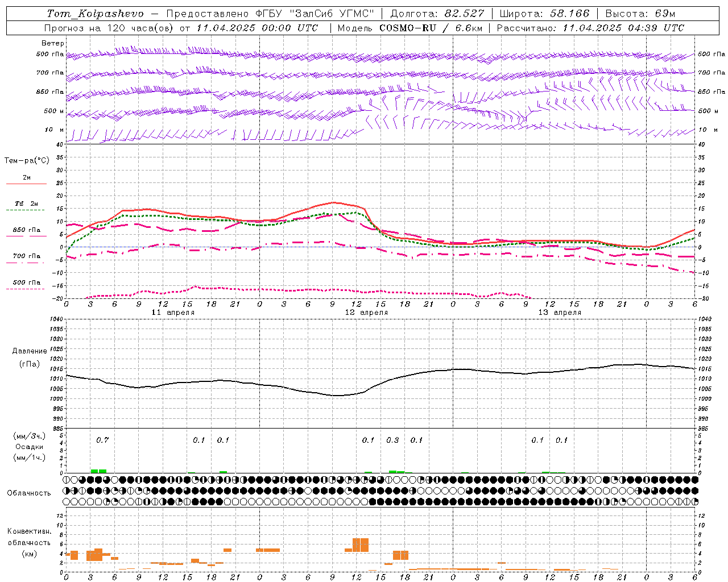The height and width of the screenshot is (582, 728).
Task: Click the 0.3 precipitation amount value
Action: (x=392, y=440)
